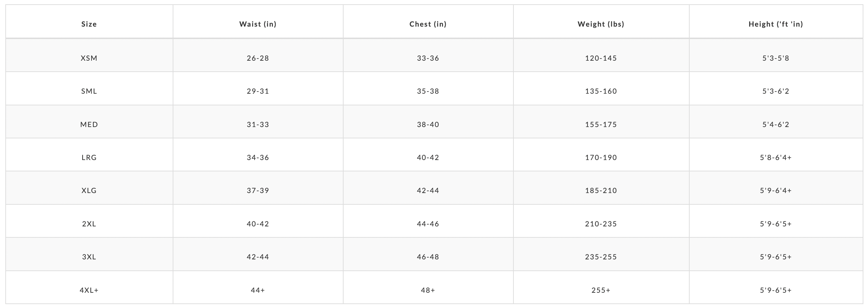Click the XSM size row label

[89, 58]
